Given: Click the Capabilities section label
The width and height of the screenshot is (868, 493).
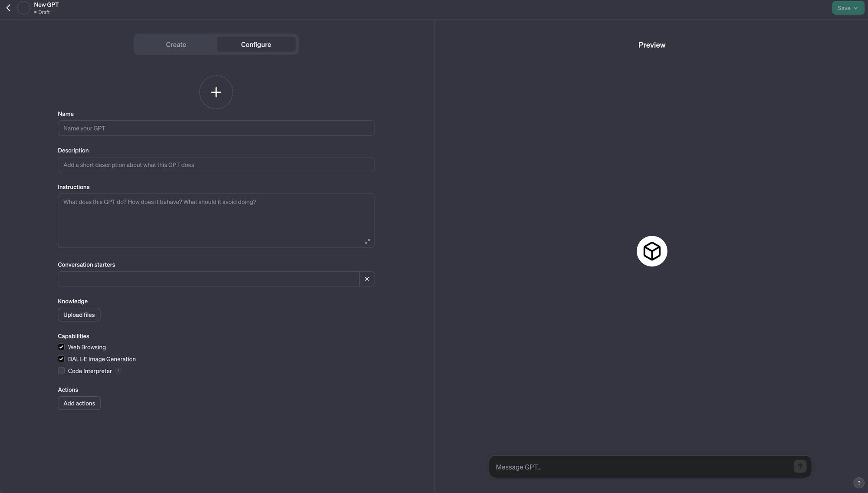Looking at the screenshot, I should (x=73, y=336).
